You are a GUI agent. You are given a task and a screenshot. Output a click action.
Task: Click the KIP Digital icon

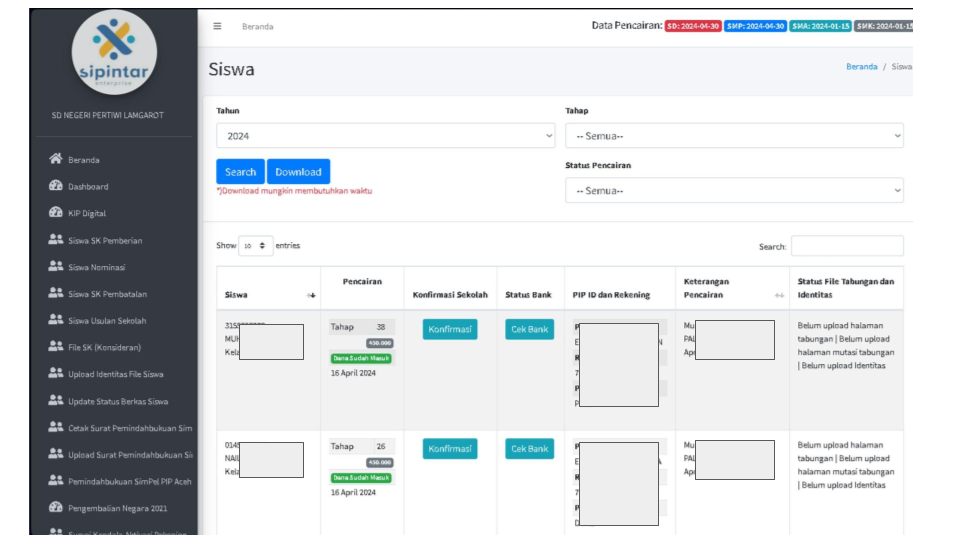[56, 212]
